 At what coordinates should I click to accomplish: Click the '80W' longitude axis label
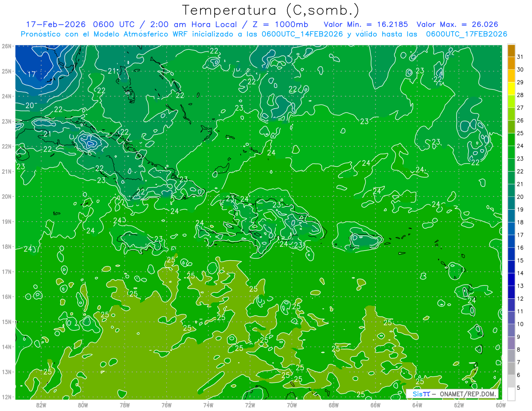point(83,405)
